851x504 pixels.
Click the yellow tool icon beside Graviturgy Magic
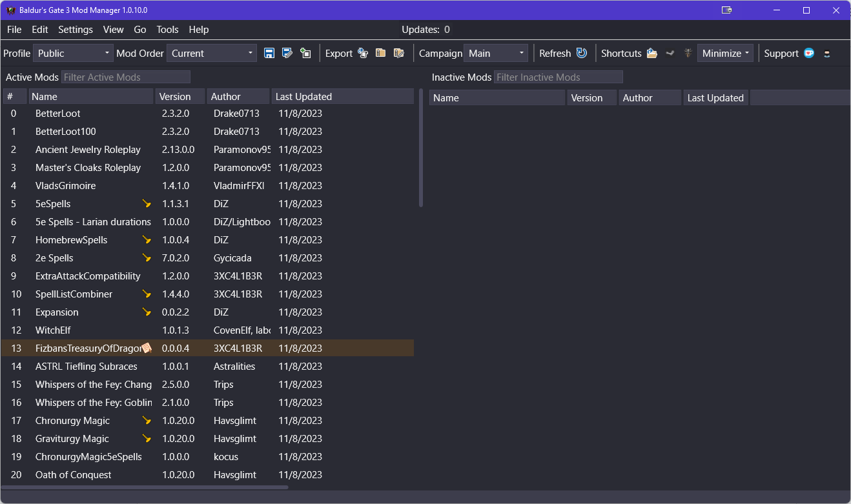point(147,438)
